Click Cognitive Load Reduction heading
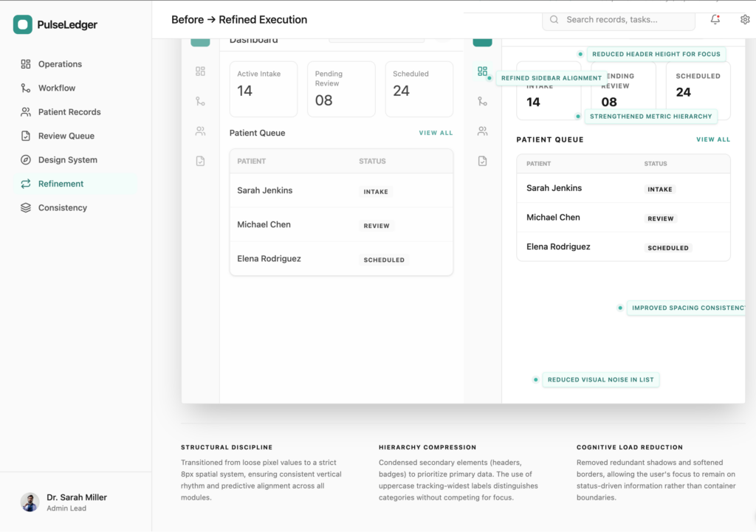 (630, 448)
